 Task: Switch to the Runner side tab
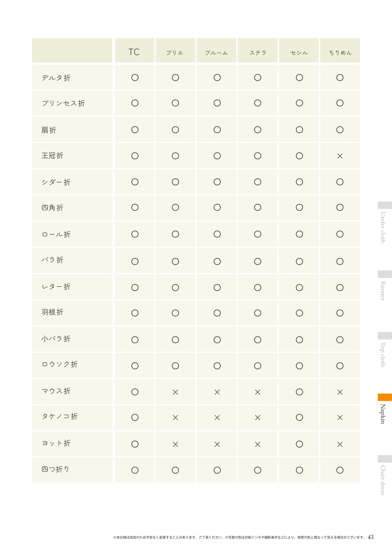pyautogui.click(x=383, y=291)
